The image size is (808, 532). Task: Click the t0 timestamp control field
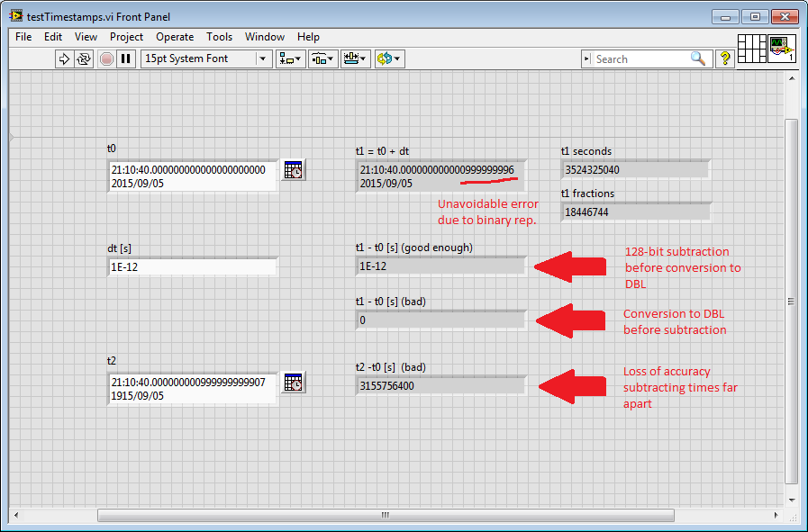[x=193, y=176]
